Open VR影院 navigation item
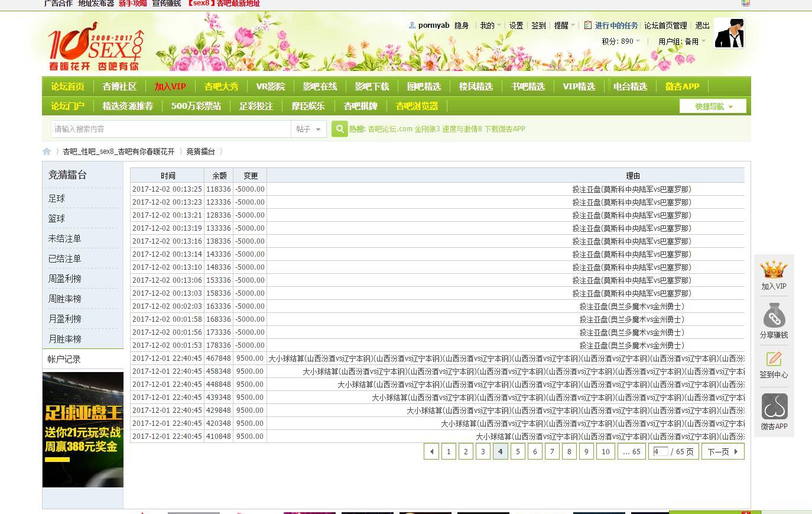 (271, 86)
